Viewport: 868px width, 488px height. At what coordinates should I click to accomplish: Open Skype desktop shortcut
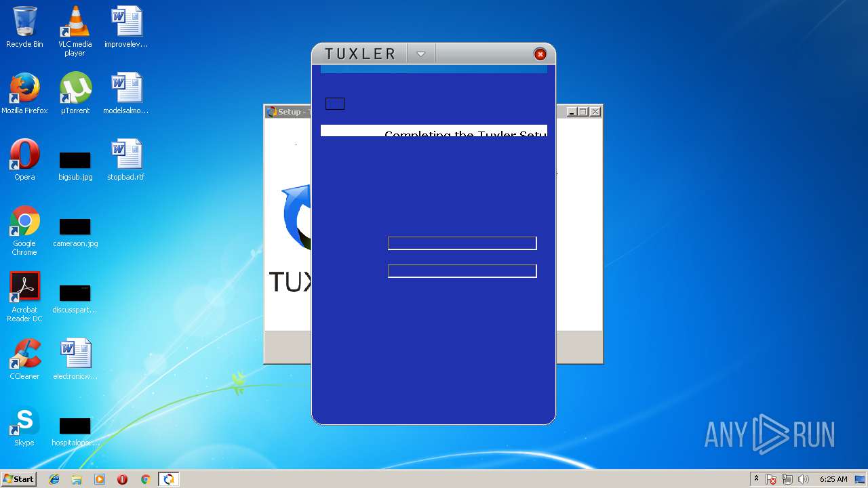(x=24, y=426)
